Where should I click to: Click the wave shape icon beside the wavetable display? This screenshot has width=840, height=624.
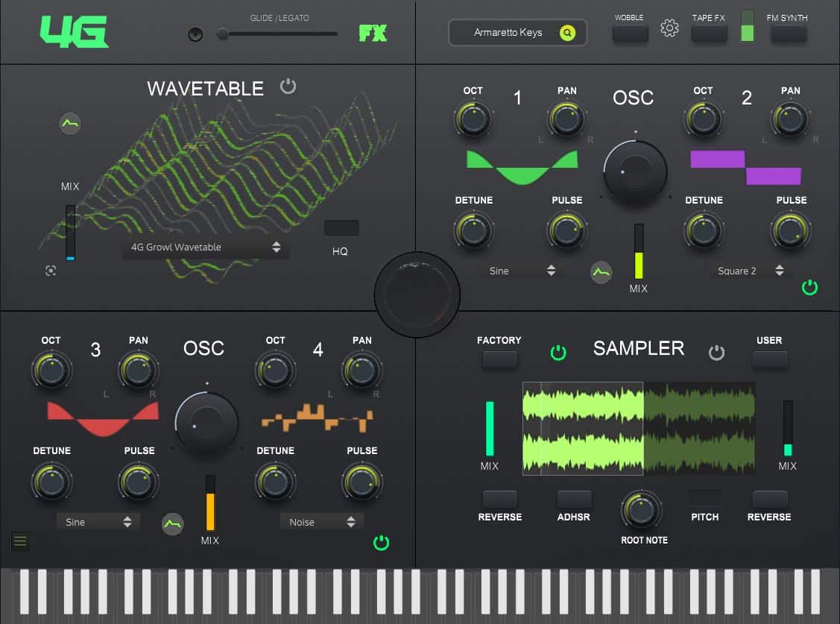(69, 124)
